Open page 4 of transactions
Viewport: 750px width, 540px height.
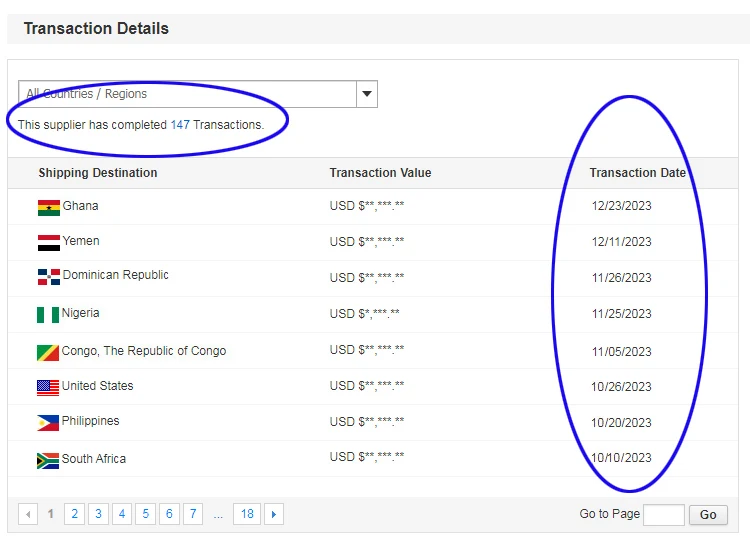coord(122,514)
